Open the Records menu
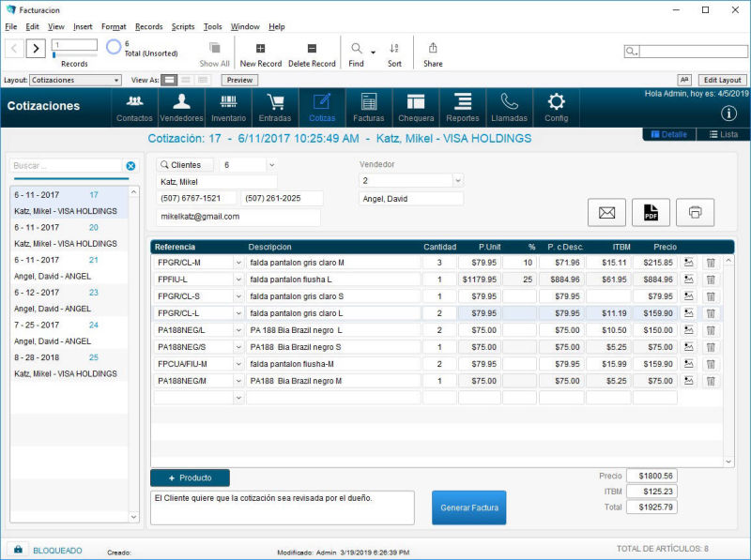This screenshot has width=751, height=560. point(148,26)
